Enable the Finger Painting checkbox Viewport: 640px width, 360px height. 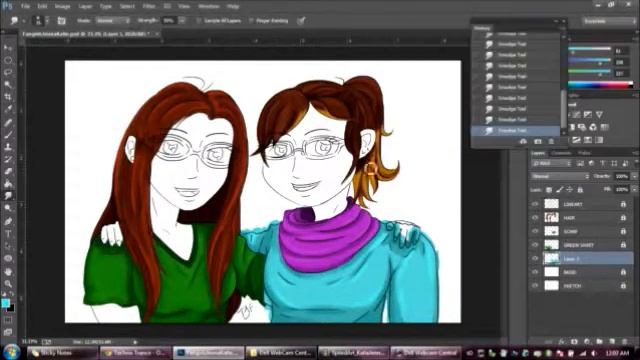(251, 20)
